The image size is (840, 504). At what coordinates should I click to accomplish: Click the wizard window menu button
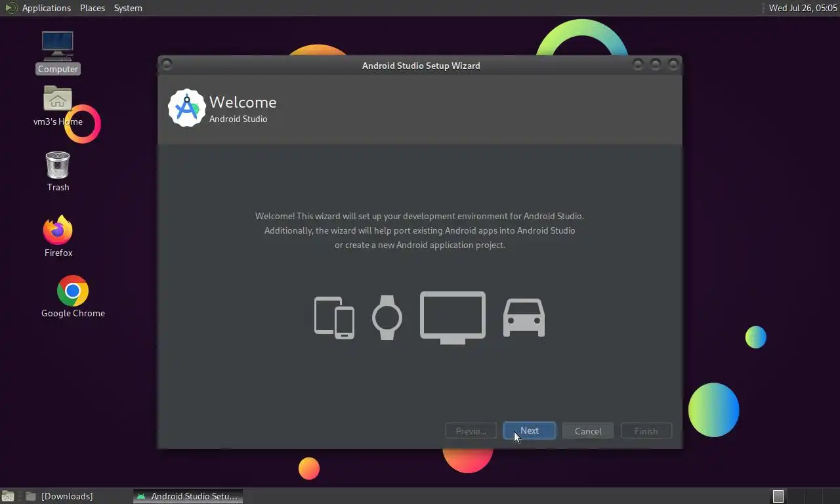(167, 64)
